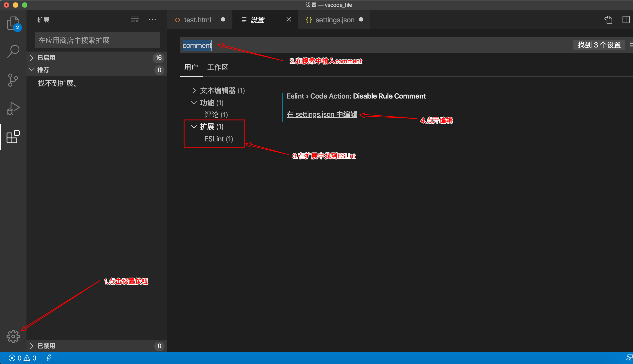Click the Manage gear icon

pos(13,336)
